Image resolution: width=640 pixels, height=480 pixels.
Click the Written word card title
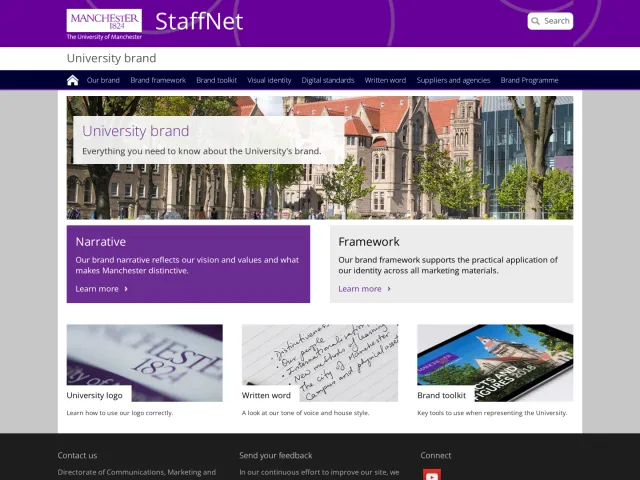[x=266, y=396]
